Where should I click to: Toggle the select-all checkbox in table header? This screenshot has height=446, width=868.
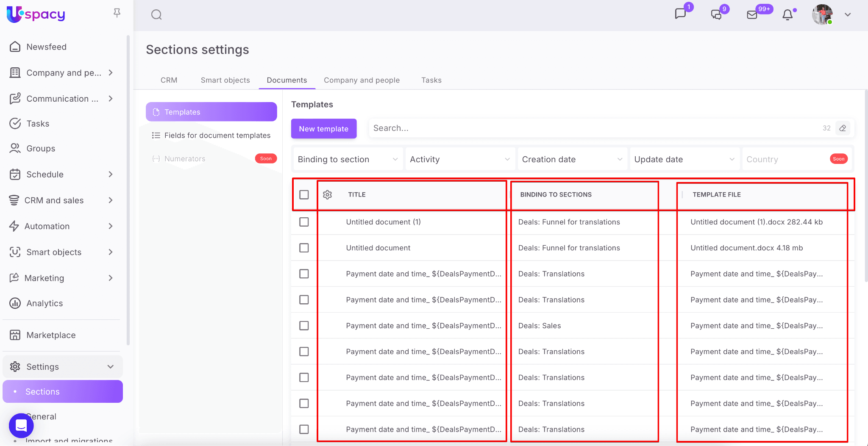click(x=304, y=195)
